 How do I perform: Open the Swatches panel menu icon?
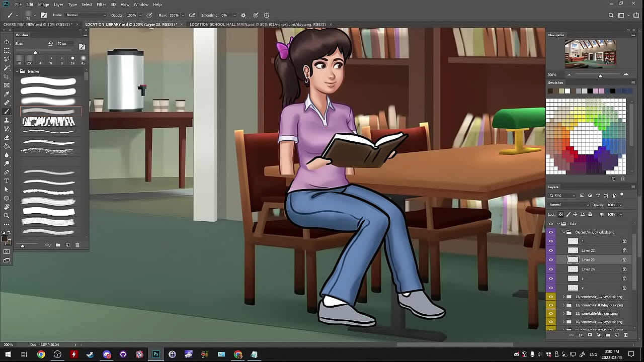633,82
